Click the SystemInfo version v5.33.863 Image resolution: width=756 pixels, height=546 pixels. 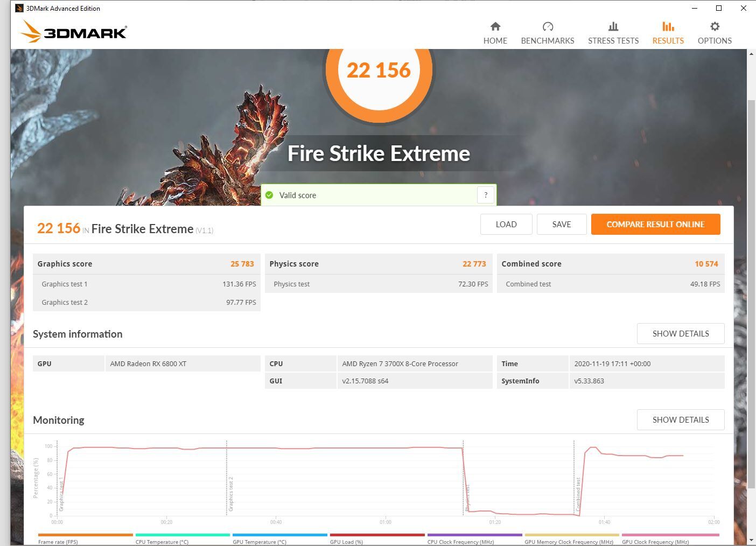(589, 381)
